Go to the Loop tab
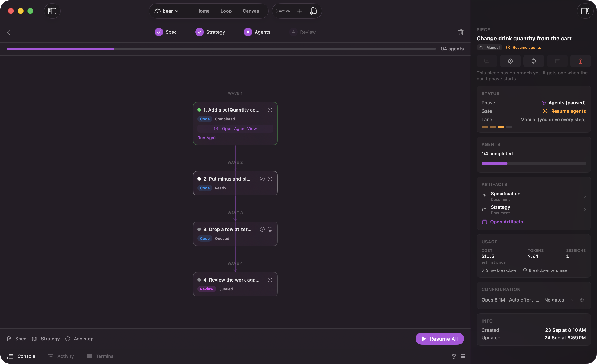Image resolution: width=597 pixels, height=364 pixels. [226, 11]
